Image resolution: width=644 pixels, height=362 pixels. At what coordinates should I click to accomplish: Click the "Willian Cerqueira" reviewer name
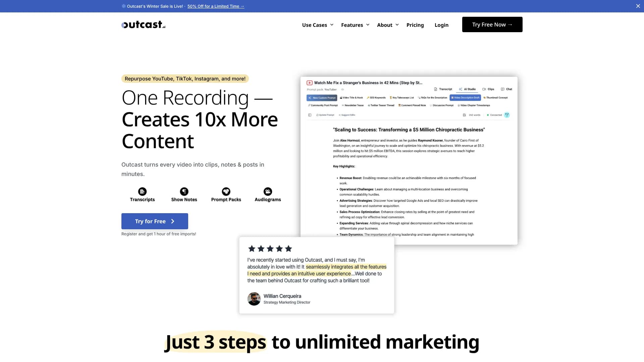(282, 296)
